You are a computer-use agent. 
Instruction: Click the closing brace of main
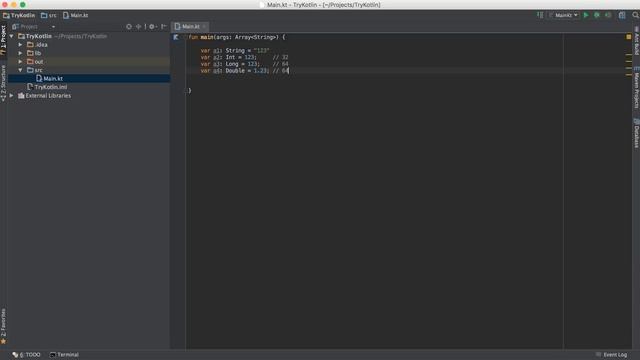pyautogui.click(x=189, y=91)
